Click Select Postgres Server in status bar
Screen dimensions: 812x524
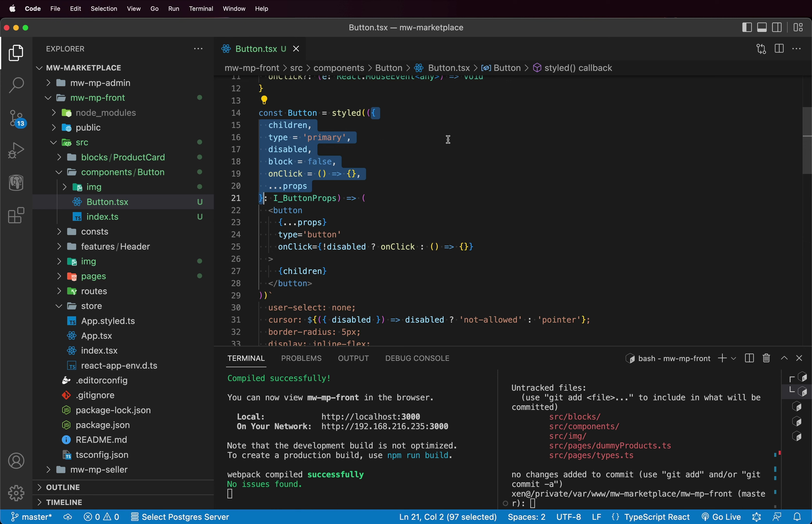[x=180, y=517]
